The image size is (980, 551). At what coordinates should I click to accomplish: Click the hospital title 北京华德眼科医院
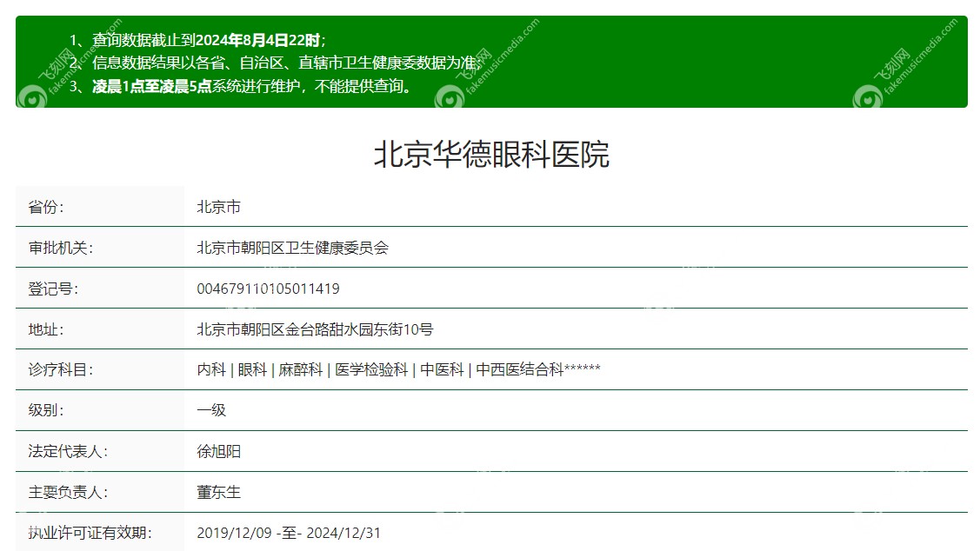[x=491, y=154]
